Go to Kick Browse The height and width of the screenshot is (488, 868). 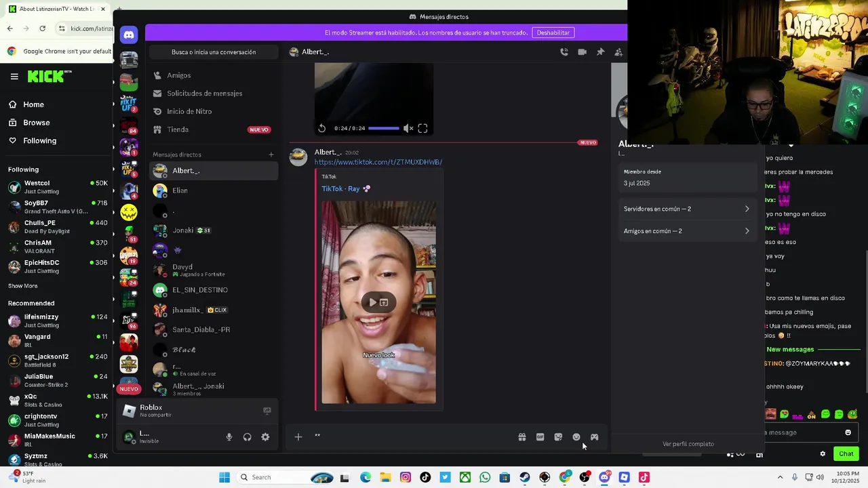(36, 123)
